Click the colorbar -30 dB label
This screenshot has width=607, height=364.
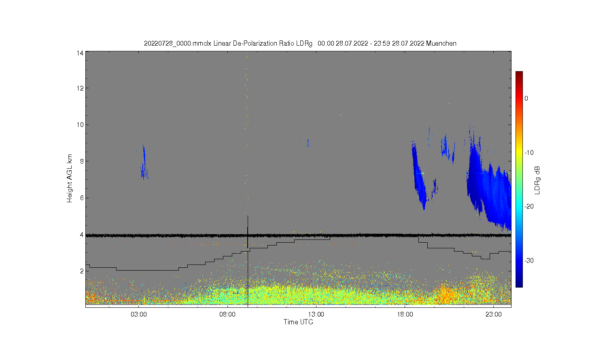coord(529,260)
